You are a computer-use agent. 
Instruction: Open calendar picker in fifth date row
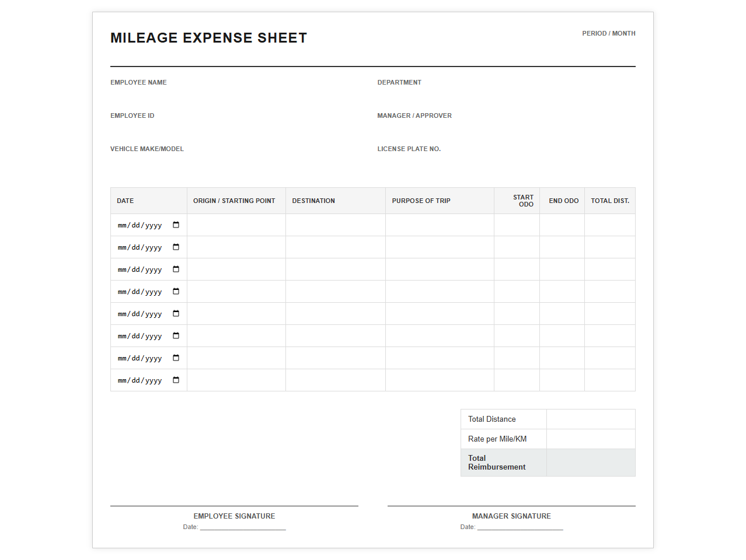176,314
